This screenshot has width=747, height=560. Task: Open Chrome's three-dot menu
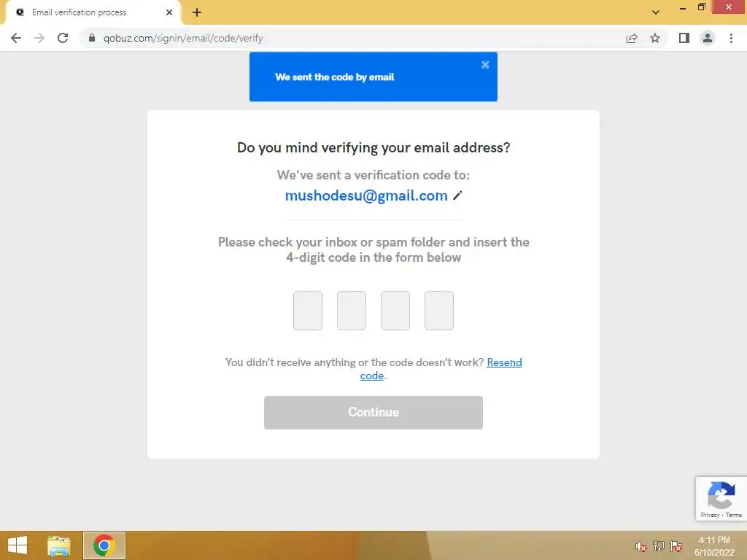[731, 38]
